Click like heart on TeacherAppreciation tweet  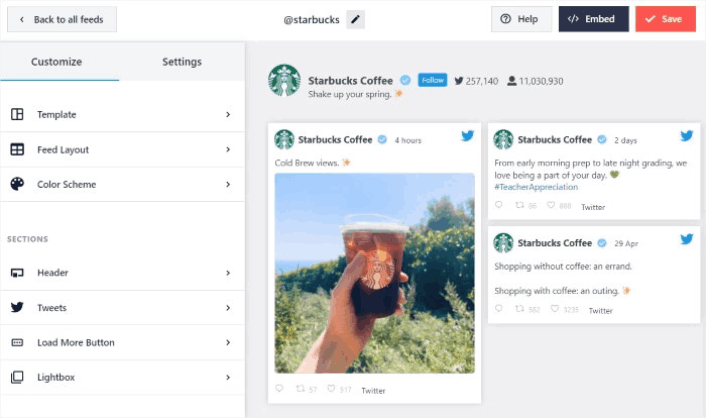550,204
